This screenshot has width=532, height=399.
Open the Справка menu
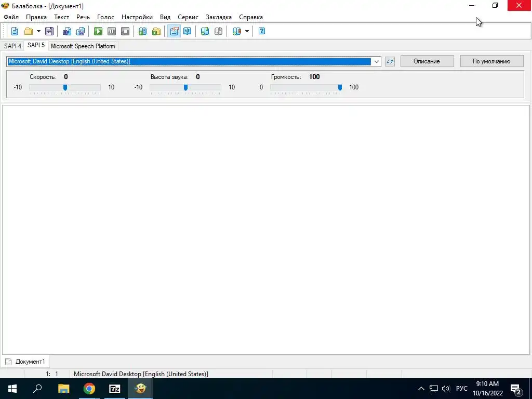[251, 17]
